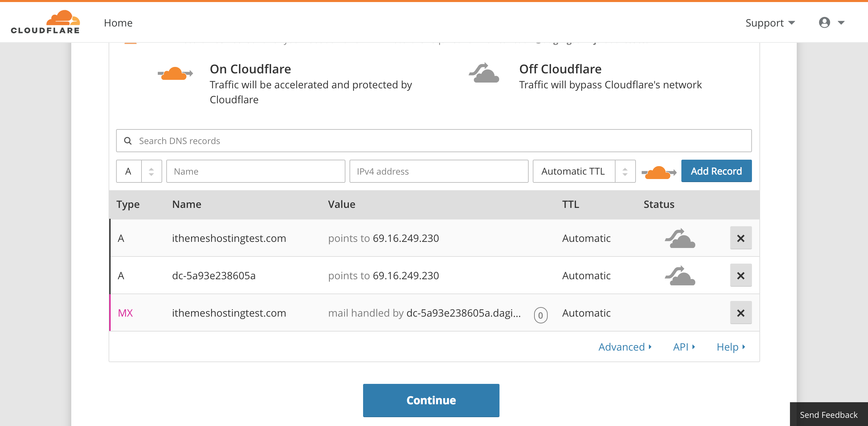This screenshot has width=868, height=426.
Task: Expand the API link
Action: pyautogui.click(x=684, y=347)
